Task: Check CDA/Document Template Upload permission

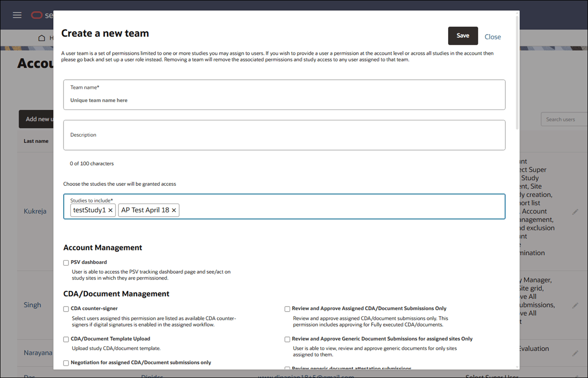Action: pos(66,339)
